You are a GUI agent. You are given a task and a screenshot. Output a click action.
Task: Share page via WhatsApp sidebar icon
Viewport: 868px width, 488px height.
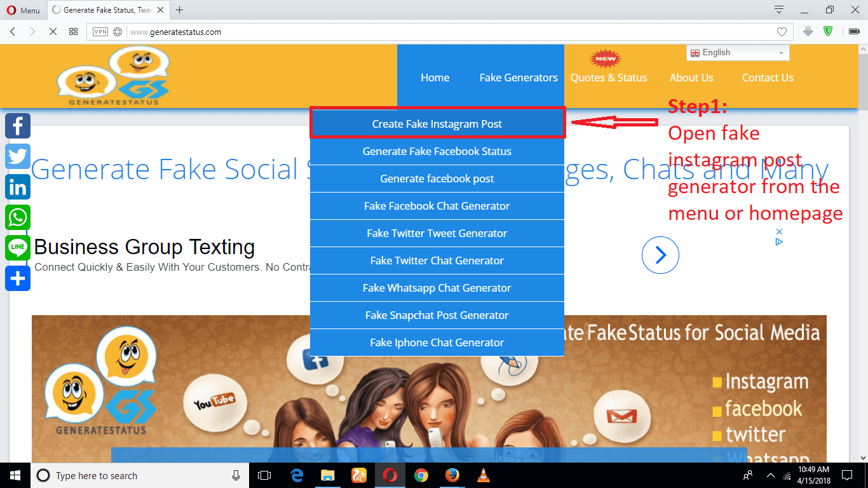[x=18, y=217]
